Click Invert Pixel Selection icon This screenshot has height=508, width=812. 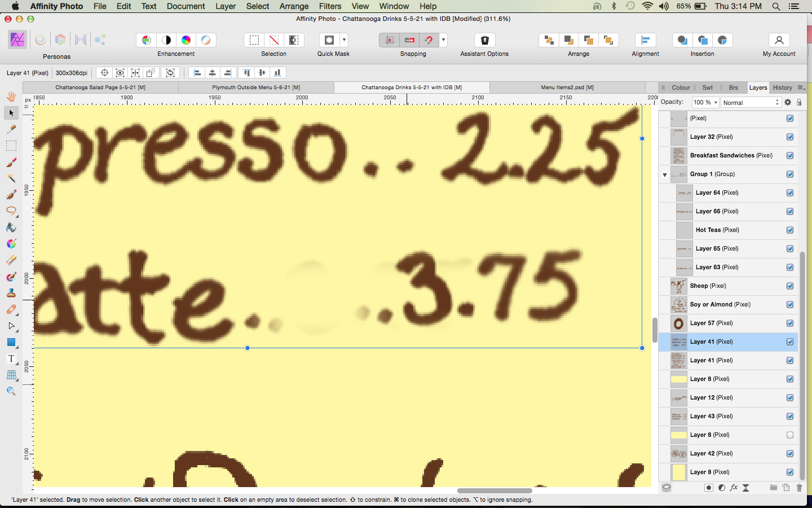294,40
